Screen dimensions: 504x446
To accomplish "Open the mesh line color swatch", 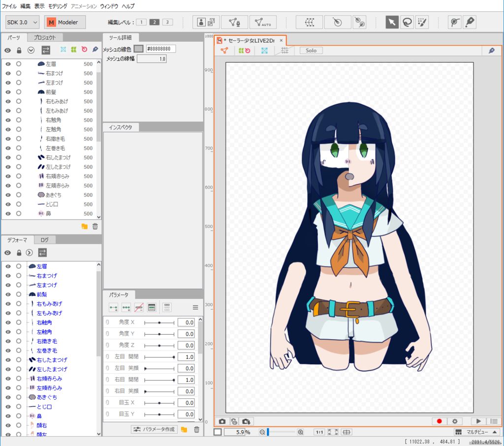I will click(138, 49).
